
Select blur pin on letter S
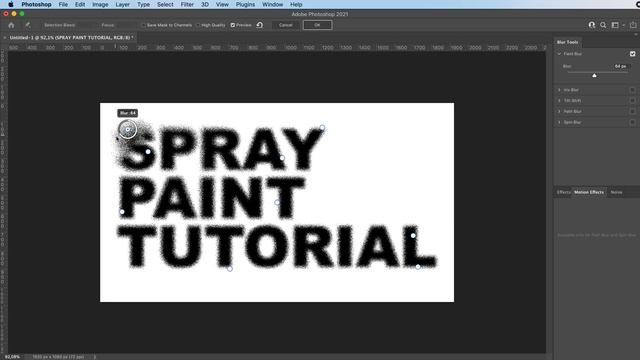click(x=148, y=152)
